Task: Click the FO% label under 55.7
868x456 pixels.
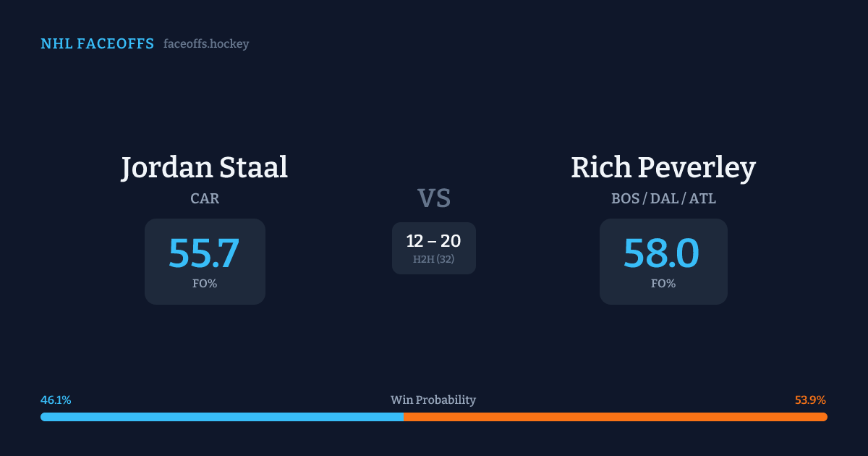Action: [x=205, y=284]
